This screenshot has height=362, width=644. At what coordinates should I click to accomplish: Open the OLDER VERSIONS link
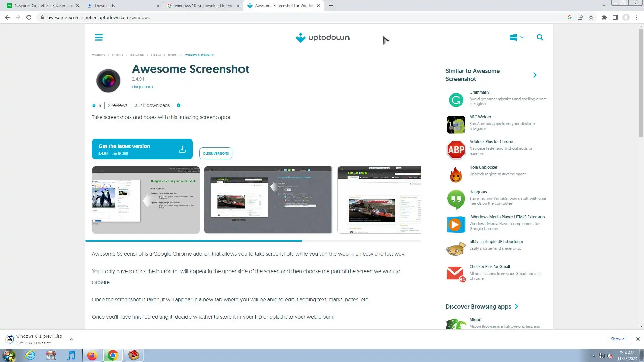[215, 153]
